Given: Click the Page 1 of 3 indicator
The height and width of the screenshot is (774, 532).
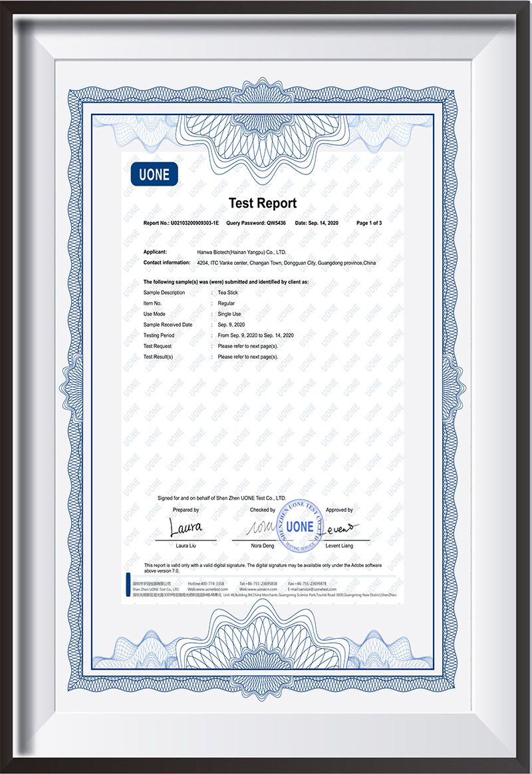Looking at the screenshot, I should pos(369,223).
